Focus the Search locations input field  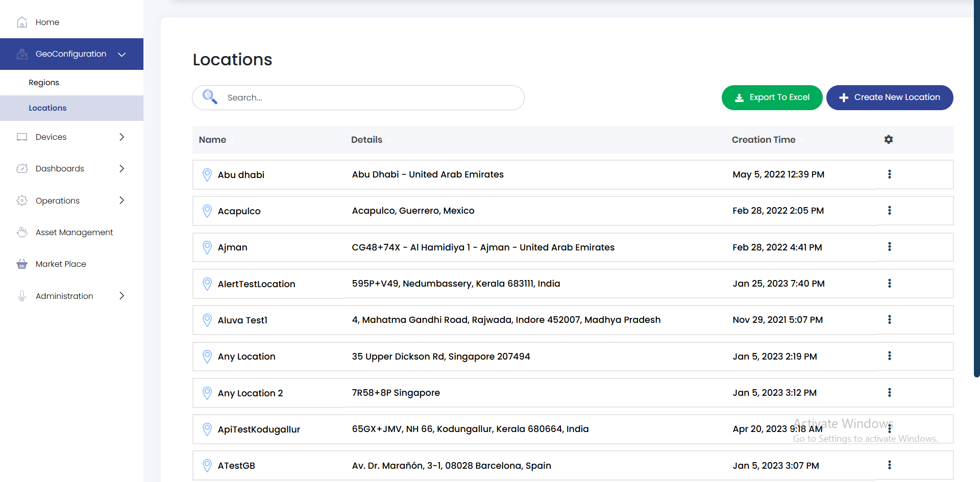pyautogui.click(x=367, y=97)
